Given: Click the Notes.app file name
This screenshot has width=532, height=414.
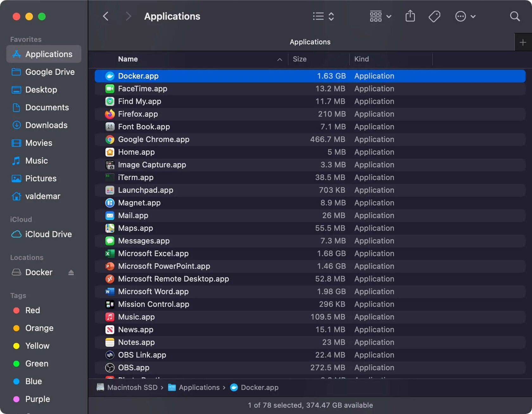Looking at the screenshot, I should tap(136, 342).
